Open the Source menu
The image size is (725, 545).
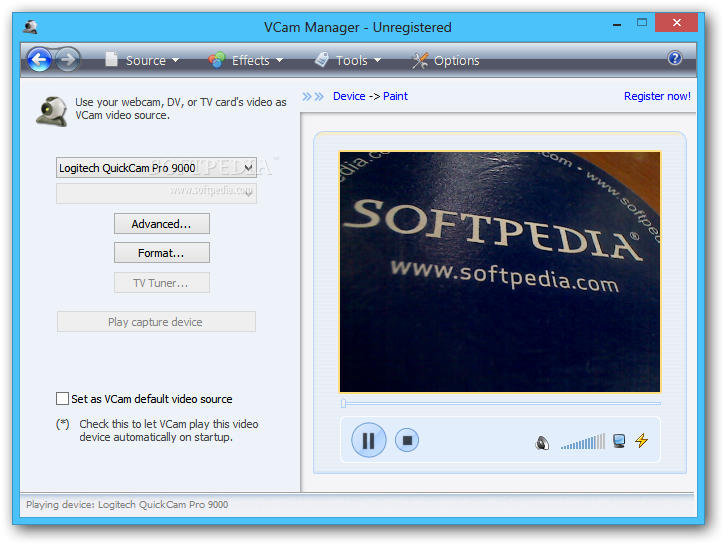142,60
